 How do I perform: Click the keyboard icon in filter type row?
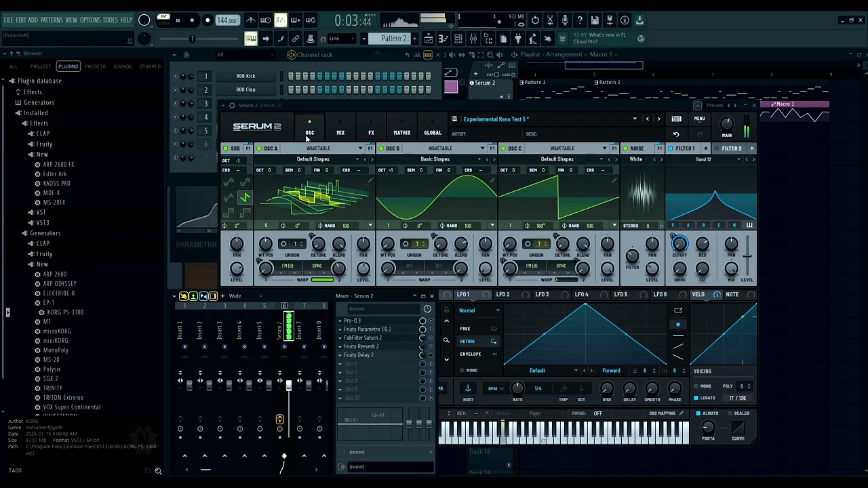point(749,225)
